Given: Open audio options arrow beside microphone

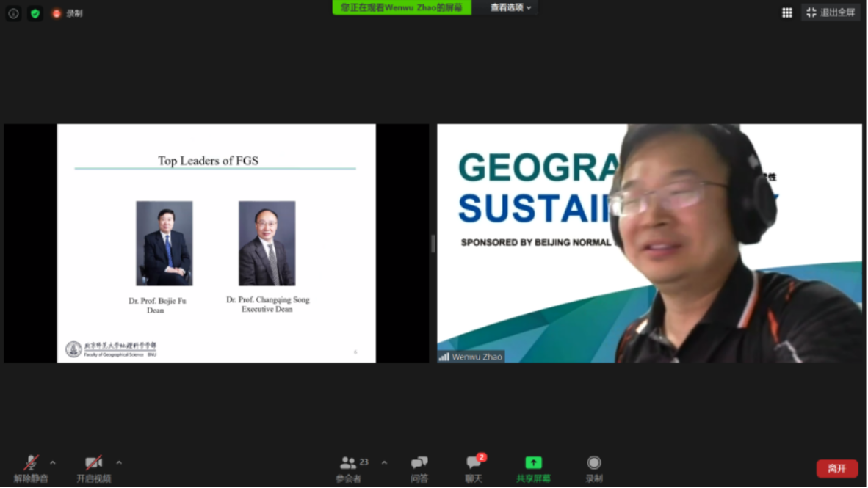Looking at the screenshot, I should tap(53, 463).
